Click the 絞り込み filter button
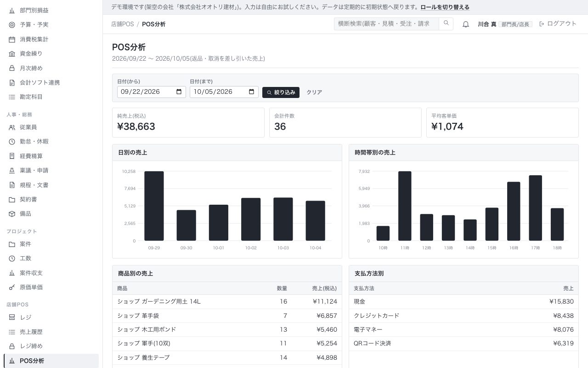Image resolution: width=588 pixels, height=368 pixels. point(281,92)
